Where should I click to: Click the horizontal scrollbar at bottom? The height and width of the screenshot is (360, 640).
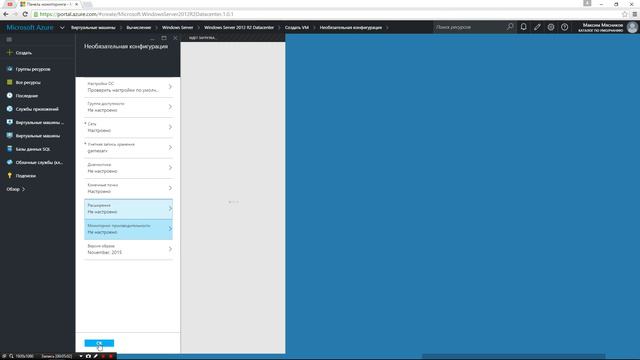513,357
